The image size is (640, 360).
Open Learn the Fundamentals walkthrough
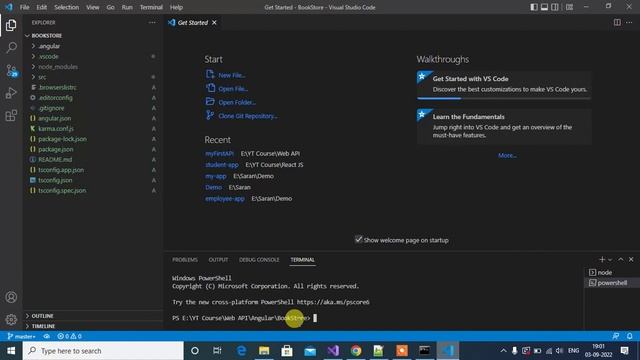click(504, 126)
